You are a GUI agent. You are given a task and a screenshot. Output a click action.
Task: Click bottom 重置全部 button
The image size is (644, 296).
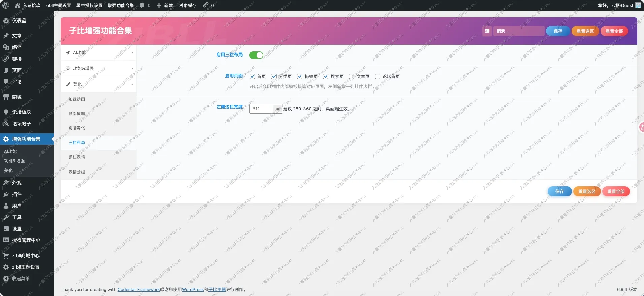[616, 191]
